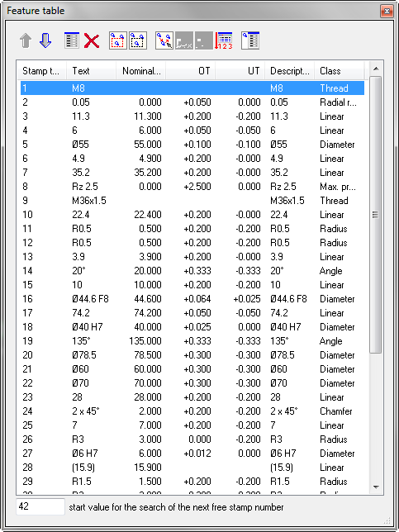Image resolution: width=399 pixels, height=532 pixels.
Task: Click OT value +0.064
Action: [197, 299]
